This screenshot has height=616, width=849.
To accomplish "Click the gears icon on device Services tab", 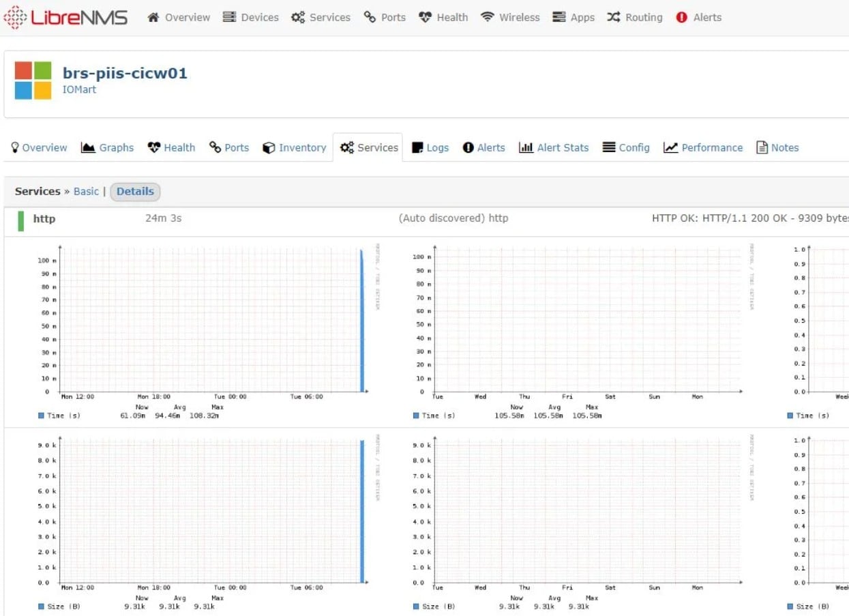I will click(347, 147).
